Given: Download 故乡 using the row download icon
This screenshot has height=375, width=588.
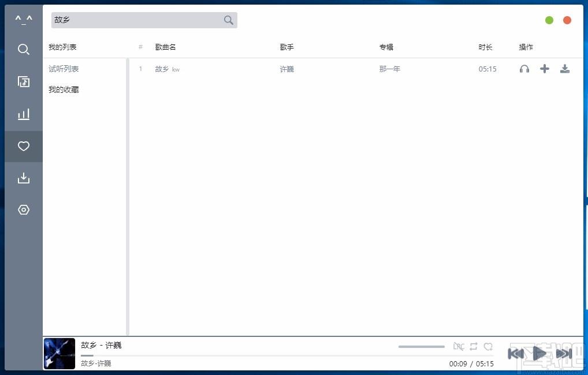Looking at the screenshot, I should (x=565, y=69).
